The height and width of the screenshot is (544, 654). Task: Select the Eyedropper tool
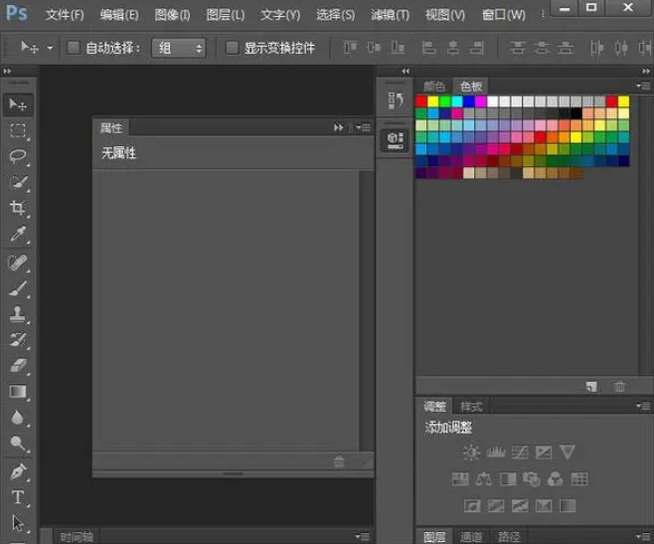(18, 235)
